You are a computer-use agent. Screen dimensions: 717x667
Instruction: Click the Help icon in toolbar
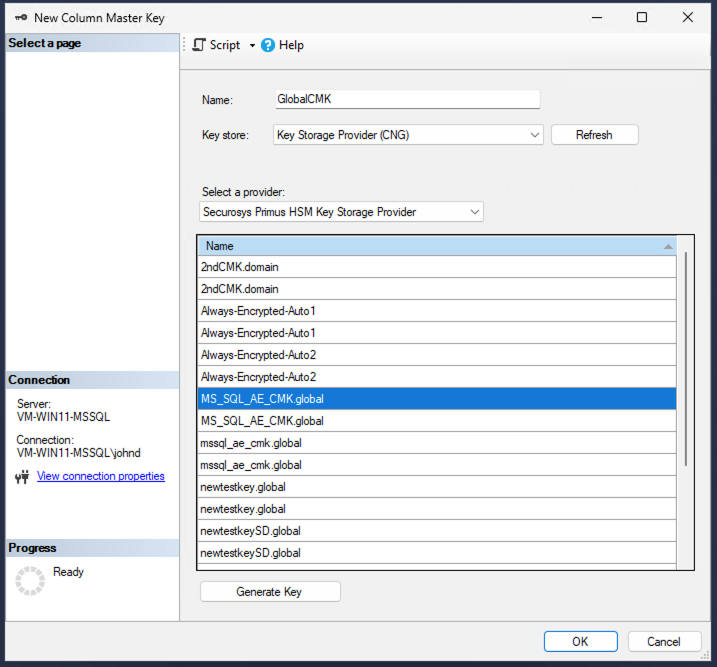[268, 45]
